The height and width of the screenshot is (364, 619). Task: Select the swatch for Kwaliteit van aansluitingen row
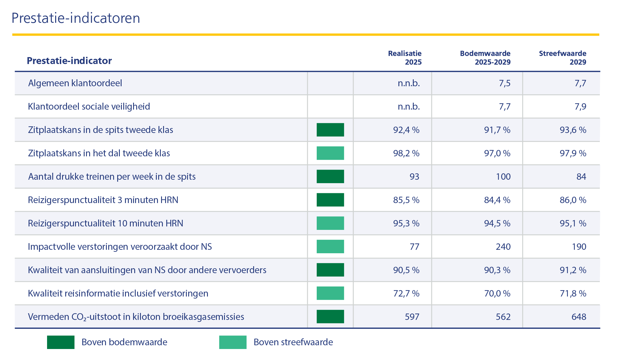330,270
